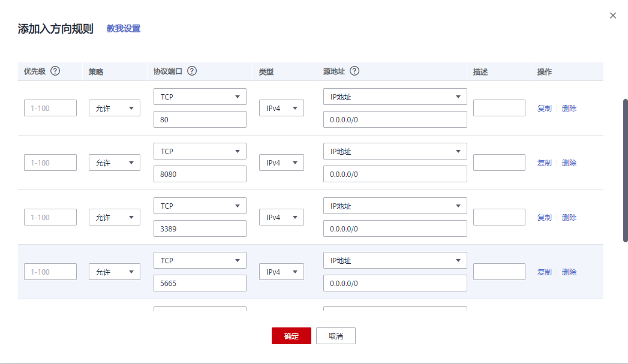Viewport: 628px width, 364px height.
Task: Focus priority field in port 8080 row
Action: (x=50, y=163)
